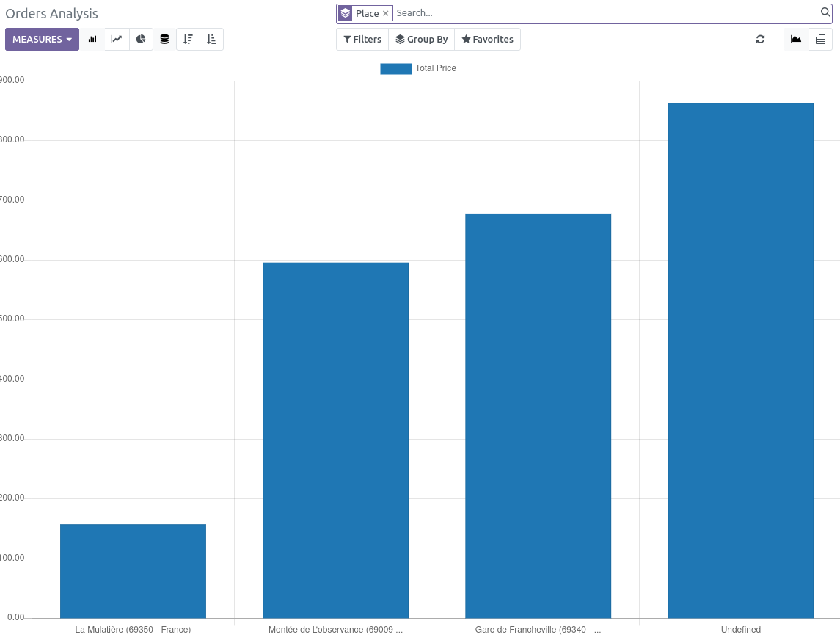
Task: Click the Gare de Francheville axis label
Action: point(538,629)
